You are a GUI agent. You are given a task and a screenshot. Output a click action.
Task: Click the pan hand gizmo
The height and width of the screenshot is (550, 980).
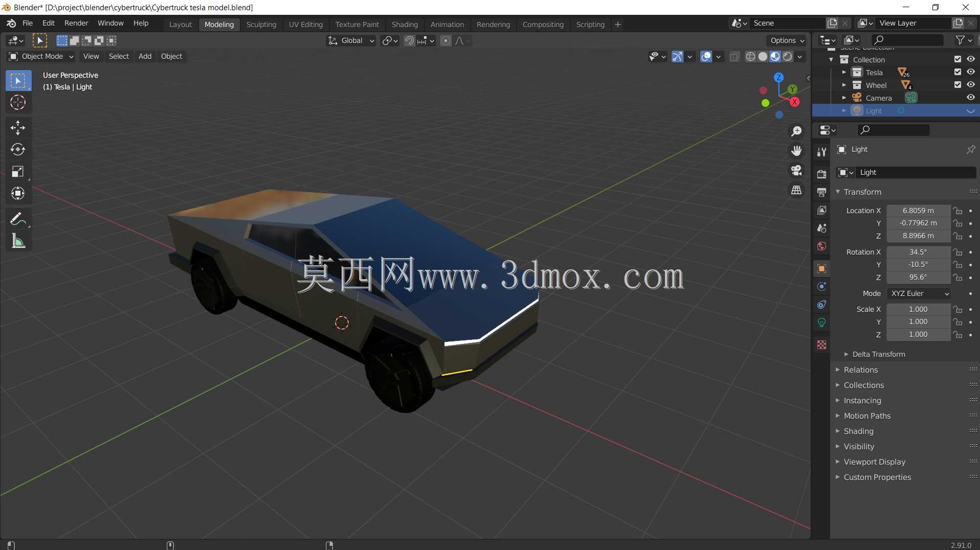[x=796, y=151]
